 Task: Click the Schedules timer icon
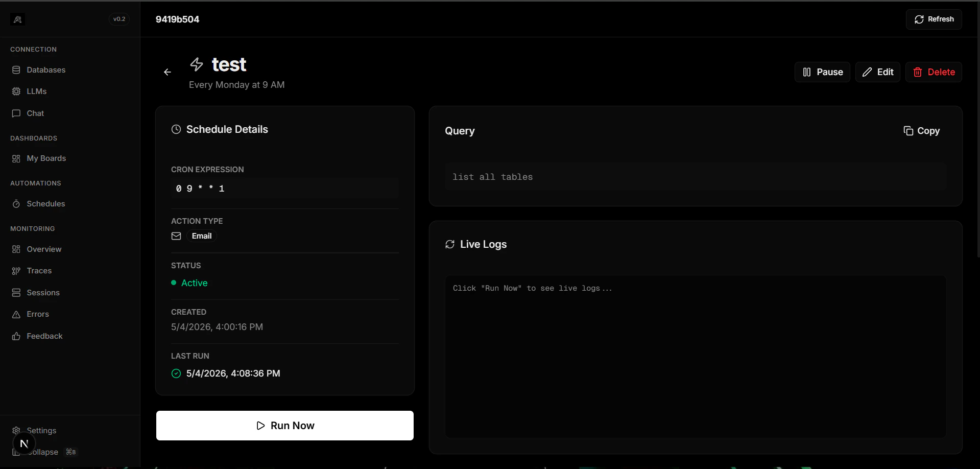point(16,204)
